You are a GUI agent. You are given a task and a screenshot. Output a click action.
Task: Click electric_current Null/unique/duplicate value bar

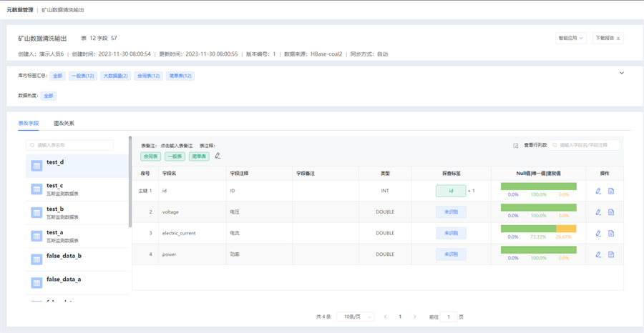point(538,229)
